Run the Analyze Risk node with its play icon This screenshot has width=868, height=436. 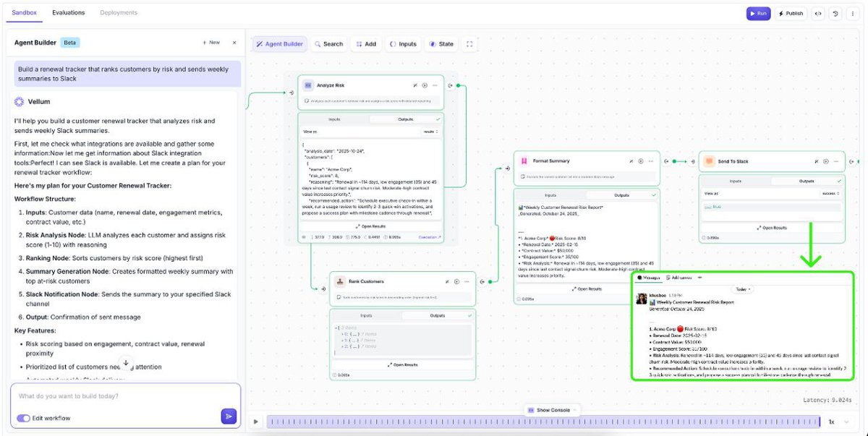click(x=425, y=85)
